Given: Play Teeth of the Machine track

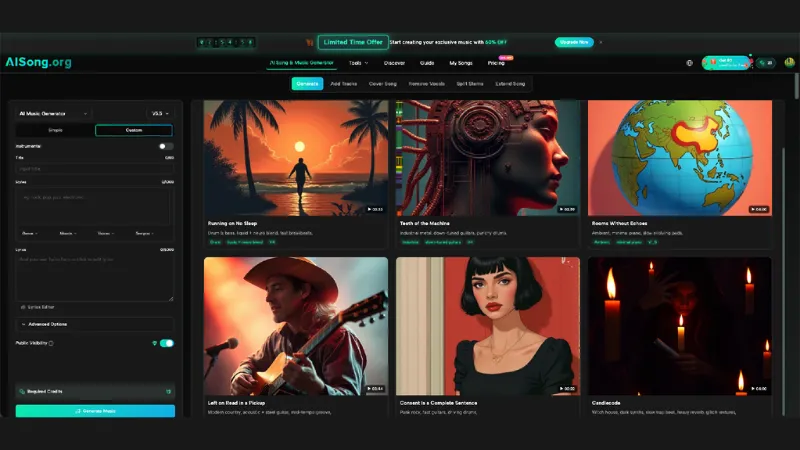Looking at the screenshot, I should coord(567,209).
